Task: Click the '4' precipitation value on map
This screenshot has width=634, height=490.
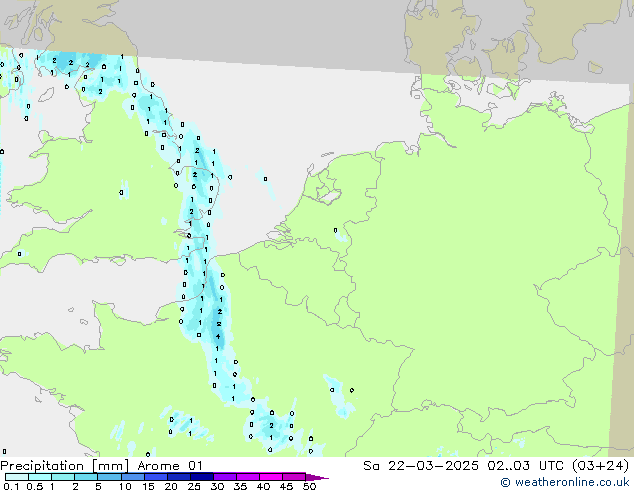Action: (218, 336)
